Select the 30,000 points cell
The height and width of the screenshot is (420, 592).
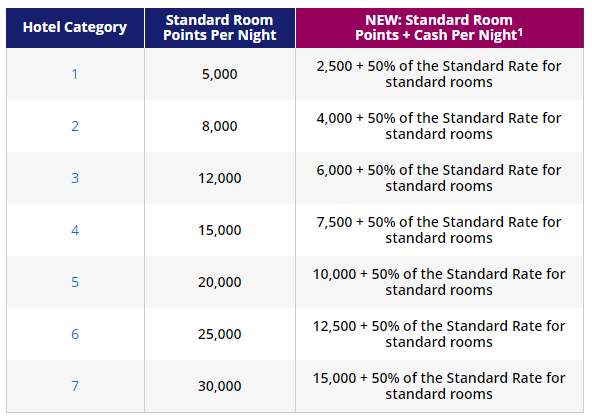220,386
